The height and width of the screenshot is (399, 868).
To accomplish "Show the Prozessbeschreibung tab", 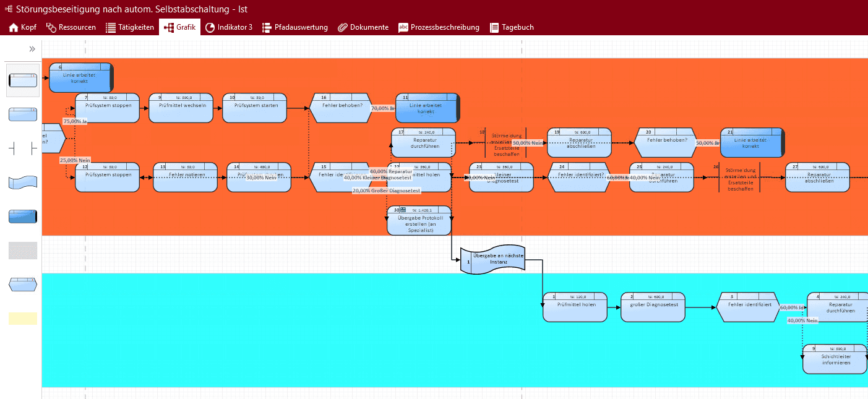I will (x=439, y=27).
